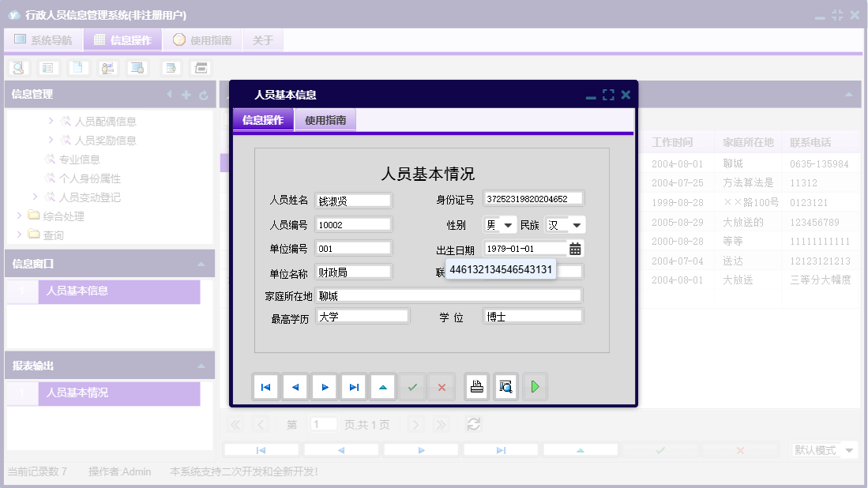Click the green run arrow in the dialog
868x488 pixels.
click(x=535, y=386)
